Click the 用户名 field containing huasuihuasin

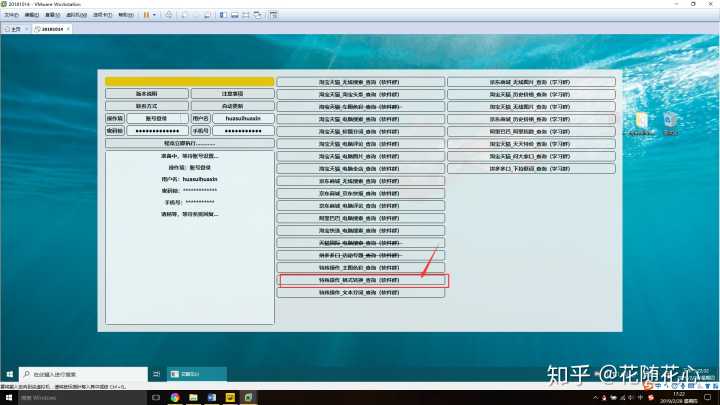point(243,118)
